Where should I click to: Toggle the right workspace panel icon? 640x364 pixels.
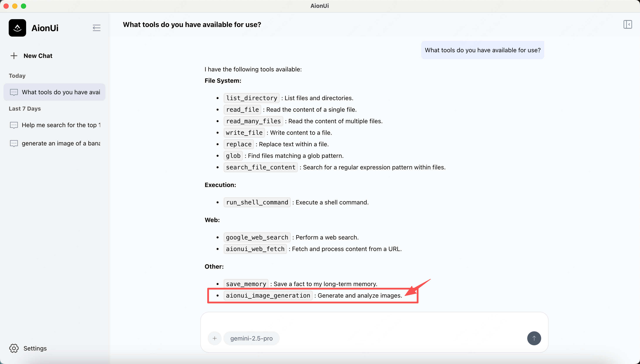click(x=628, y=25)
